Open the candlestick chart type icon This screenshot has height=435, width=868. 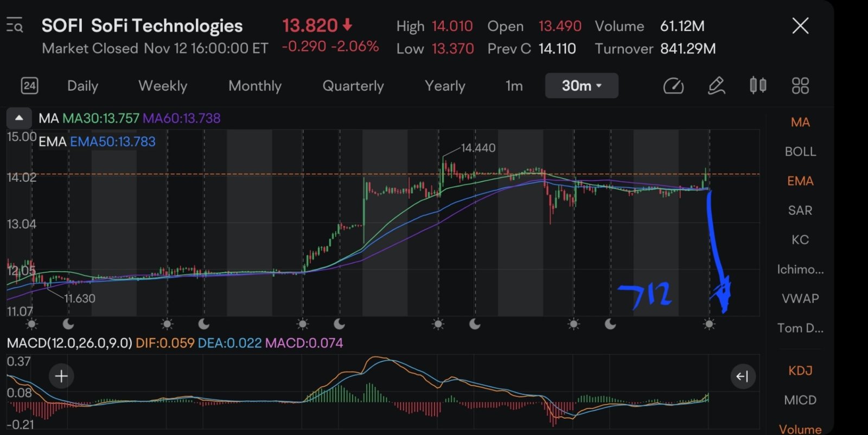click(x=758, y=85)
